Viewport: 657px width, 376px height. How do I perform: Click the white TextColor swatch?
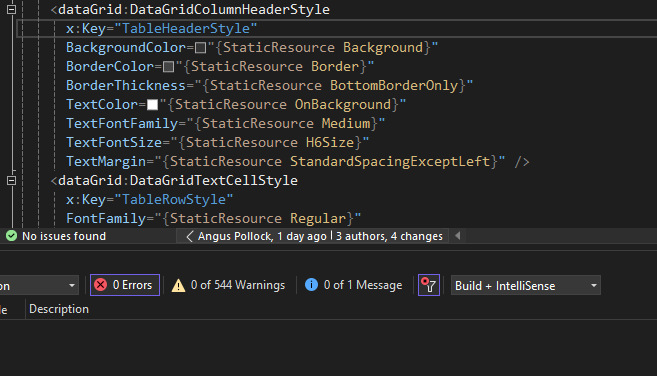click(x=153, y=105)
